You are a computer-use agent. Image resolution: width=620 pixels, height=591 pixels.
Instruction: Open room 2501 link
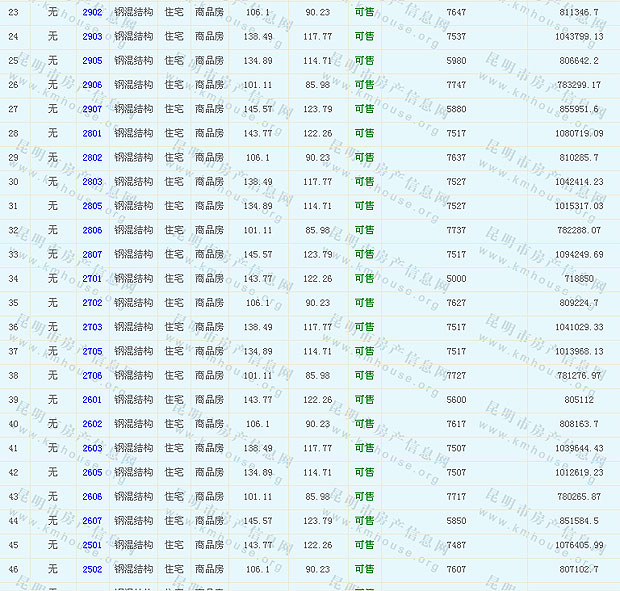pos(92,545)
